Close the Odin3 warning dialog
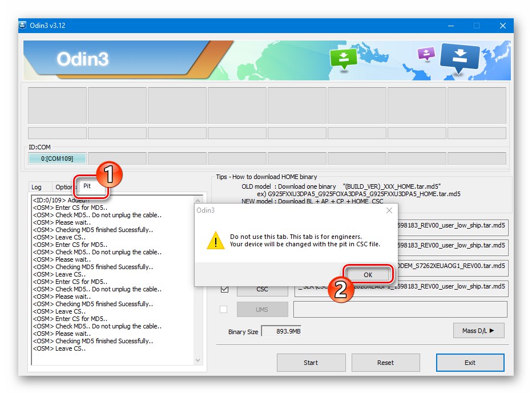Viewport: 532px width, 394px height. tap(389, 210)
